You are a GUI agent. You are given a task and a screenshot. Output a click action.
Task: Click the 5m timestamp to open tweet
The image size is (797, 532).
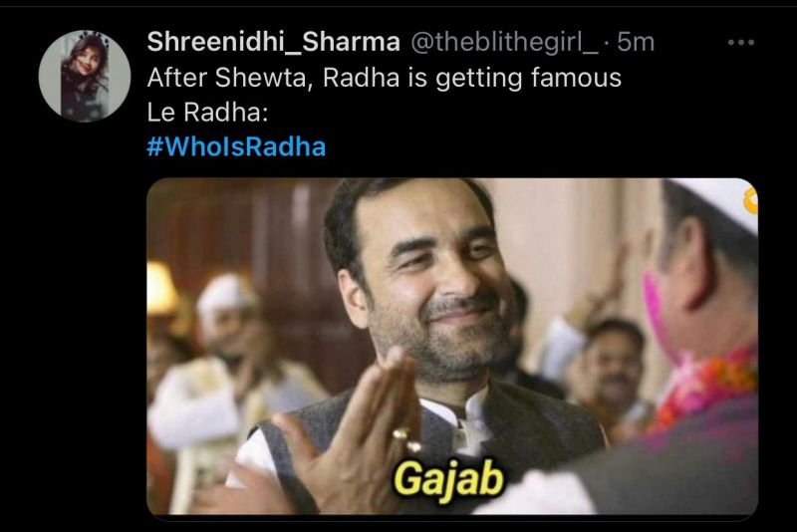click(636, 42)
